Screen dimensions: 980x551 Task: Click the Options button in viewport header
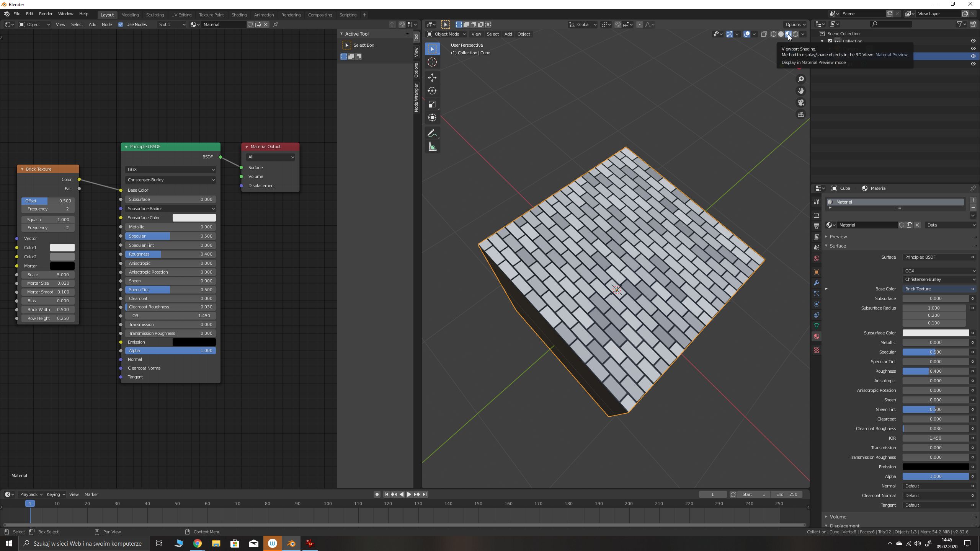coord(795,24)
